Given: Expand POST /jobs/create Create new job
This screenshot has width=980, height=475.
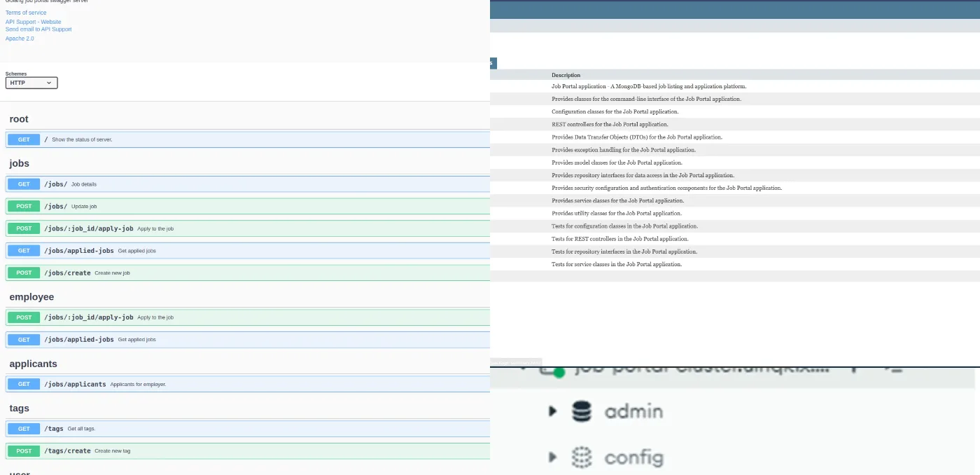Looking at the screenshot, I should 248,273.
